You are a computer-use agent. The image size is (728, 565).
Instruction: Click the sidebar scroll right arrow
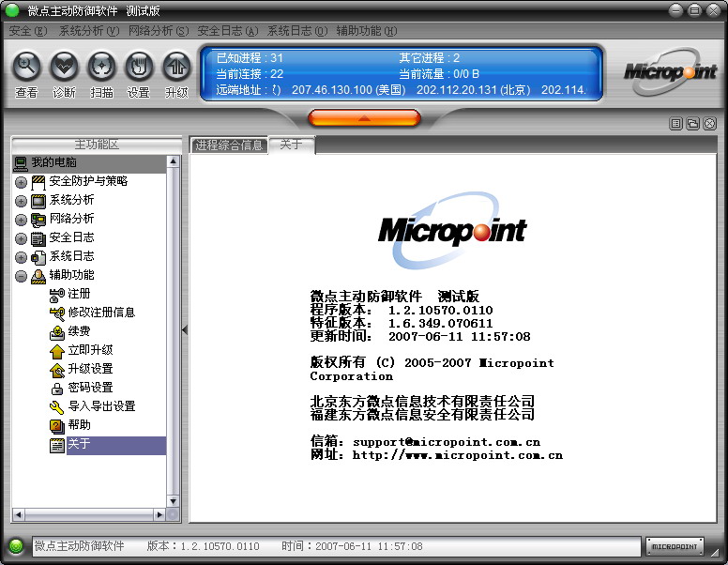(159, 514)
